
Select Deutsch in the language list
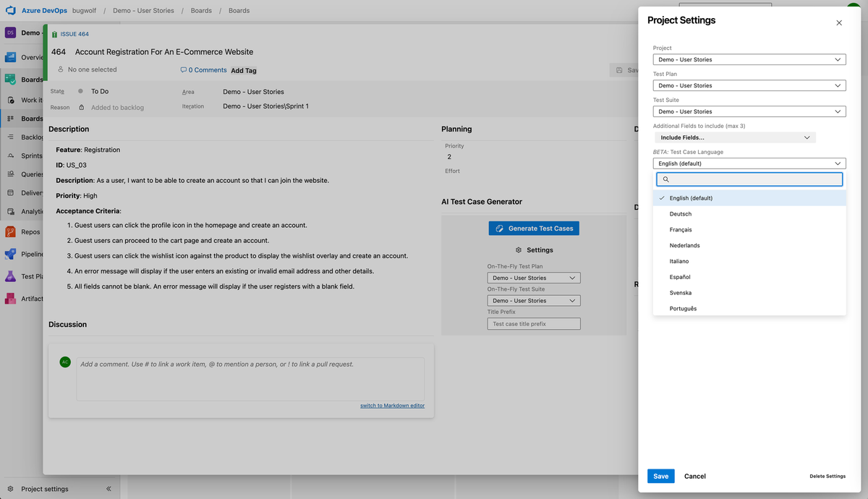(x=680, y=213)
